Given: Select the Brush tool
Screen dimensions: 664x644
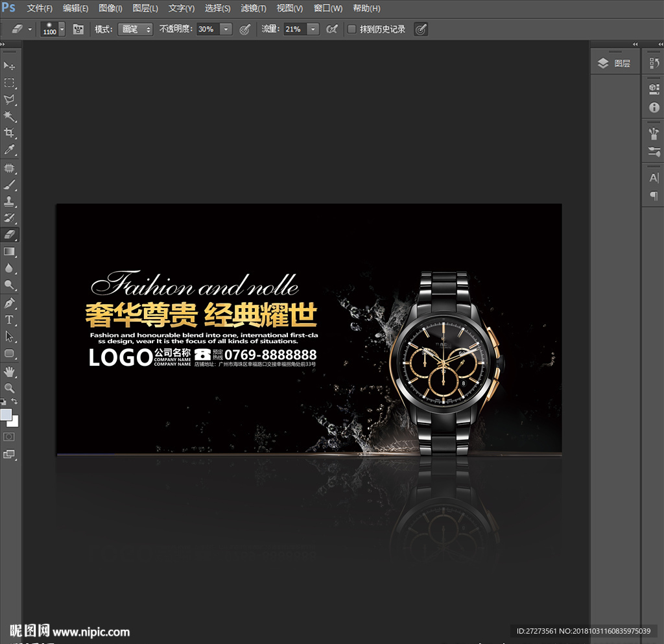Looking at the screenshot, I should [9, 185].
